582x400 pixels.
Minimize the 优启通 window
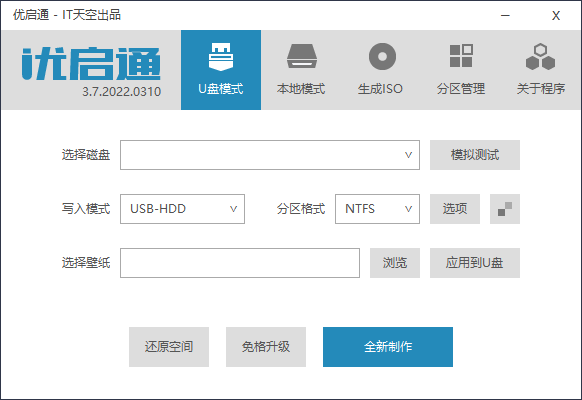point(505,16)
